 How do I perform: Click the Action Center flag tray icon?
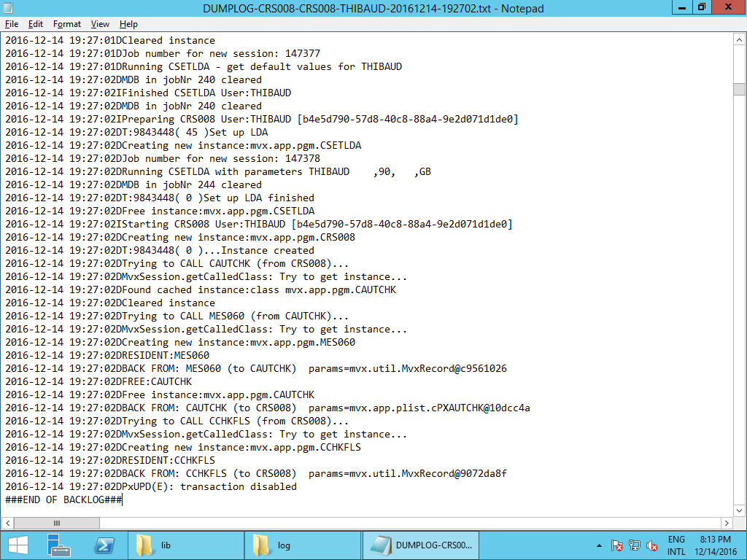(x=617, y=545)
